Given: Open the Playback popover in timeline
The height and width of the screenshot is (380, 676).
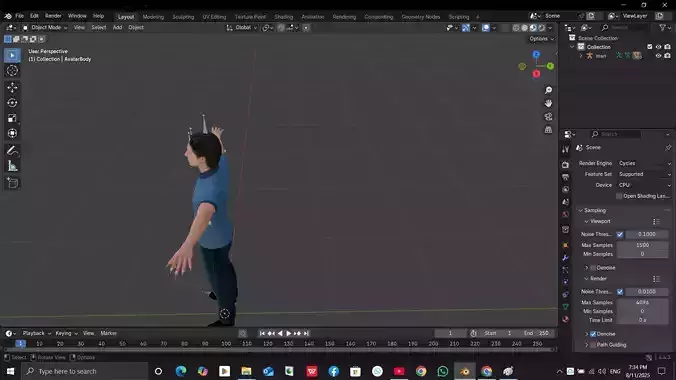Looking at the screenshot, I should pos(36,333).
